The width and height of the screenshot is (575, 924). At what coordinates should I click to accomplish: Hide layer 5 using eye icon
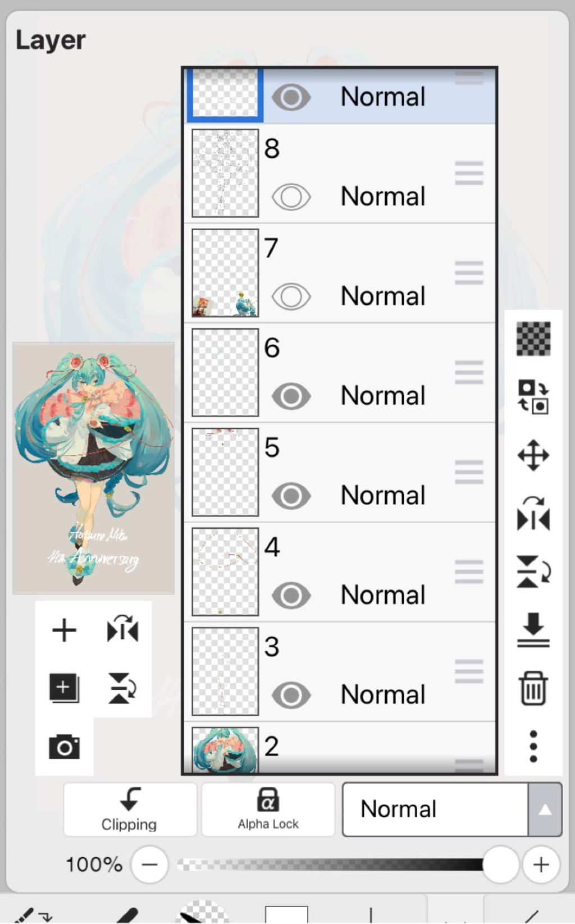coord(291,496)
